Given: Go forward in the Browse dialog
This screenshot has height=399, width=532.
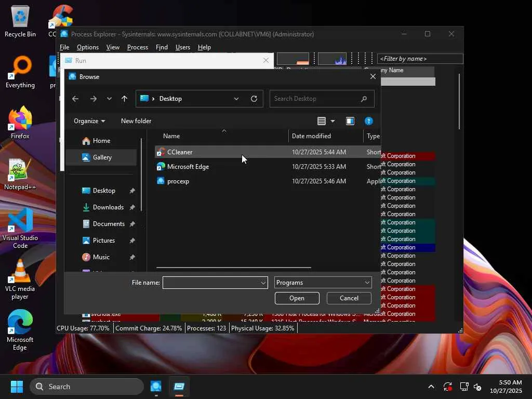Looking at the screenshot, I should pos(94,99).
